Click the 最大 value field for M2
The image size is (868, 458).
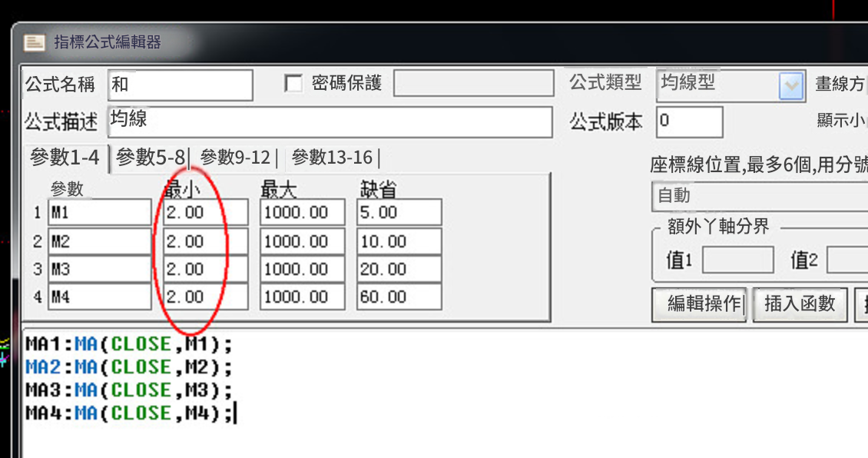click(302, 241)
